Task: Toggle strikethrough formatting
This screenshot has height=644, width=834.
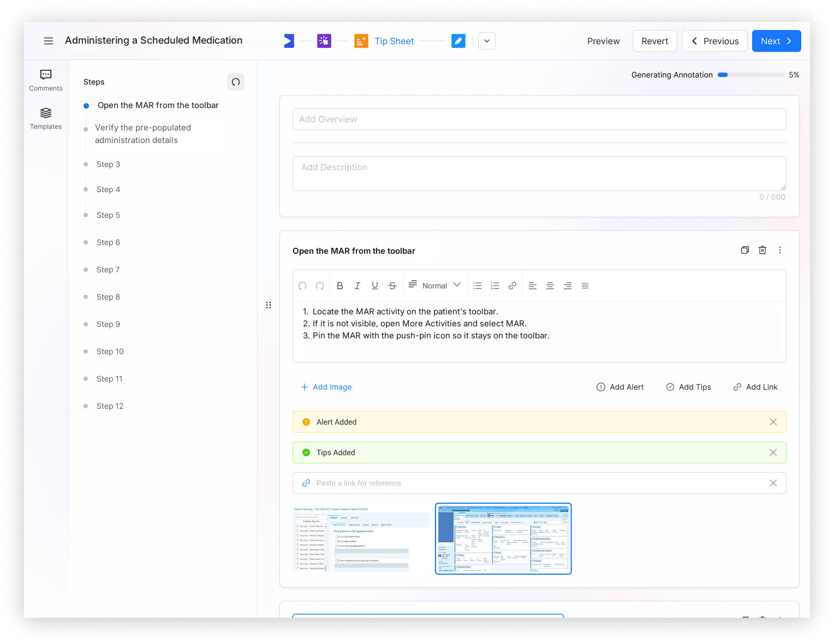Action: (x=392, y=285)
